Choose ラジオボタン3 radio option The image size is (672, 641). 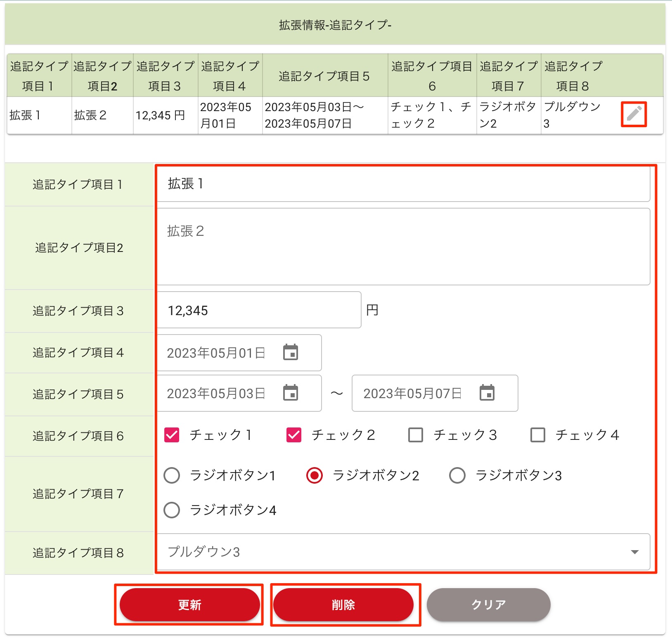click(x=457, y=475)
